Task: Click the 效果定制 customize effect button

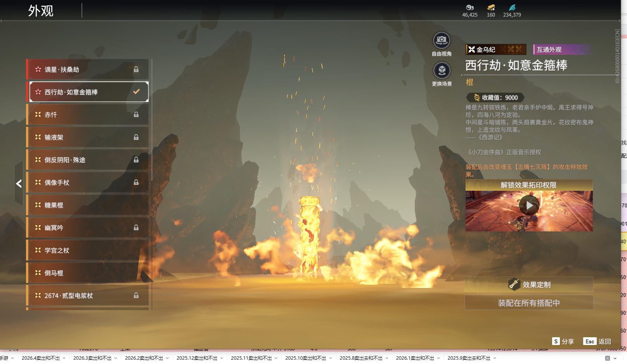Action: tap(529, 285)
